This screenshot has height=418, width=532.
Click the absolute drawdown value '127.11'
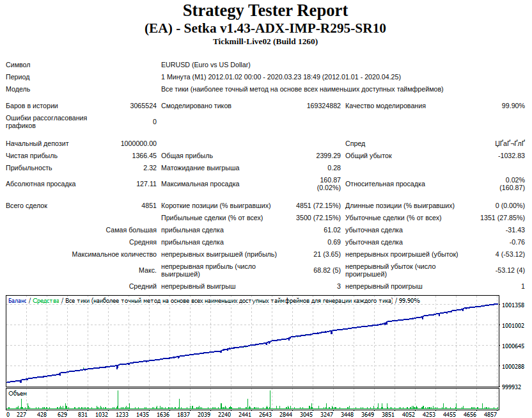pyautogui.click(x=146, y=184)
